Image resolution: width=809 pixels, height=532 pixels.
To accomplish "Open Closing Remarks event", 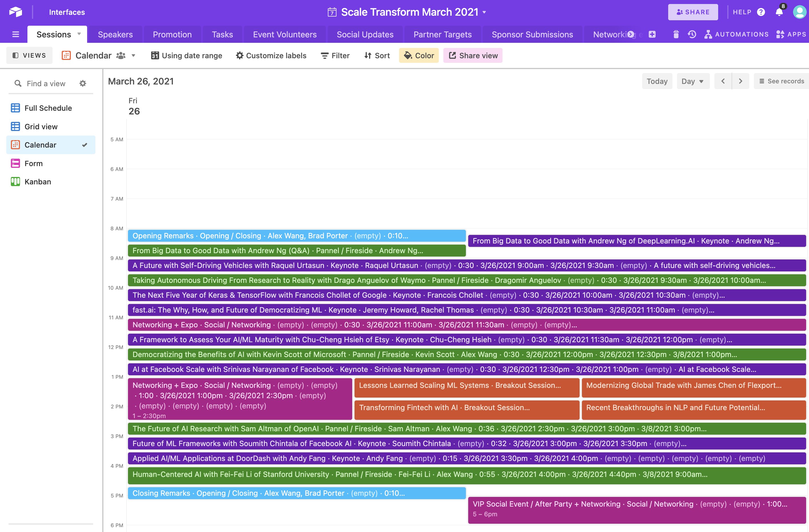I will pyautogui.click(x=297, y=493).
